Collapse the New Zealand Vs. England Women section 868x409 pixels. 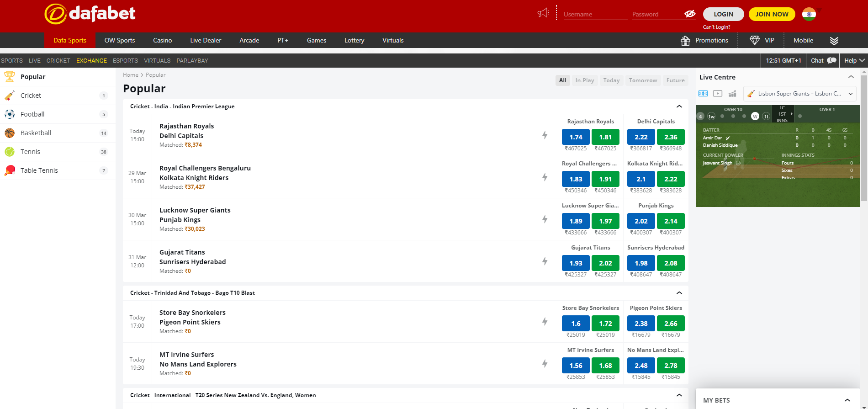pos(679,395)
